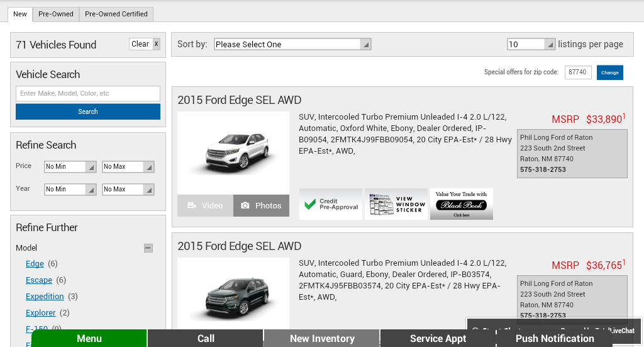The width and height of the screenshot is (644, 347).
Task: Click Push Notification in the bottom bar
Action: click(555, 338)
